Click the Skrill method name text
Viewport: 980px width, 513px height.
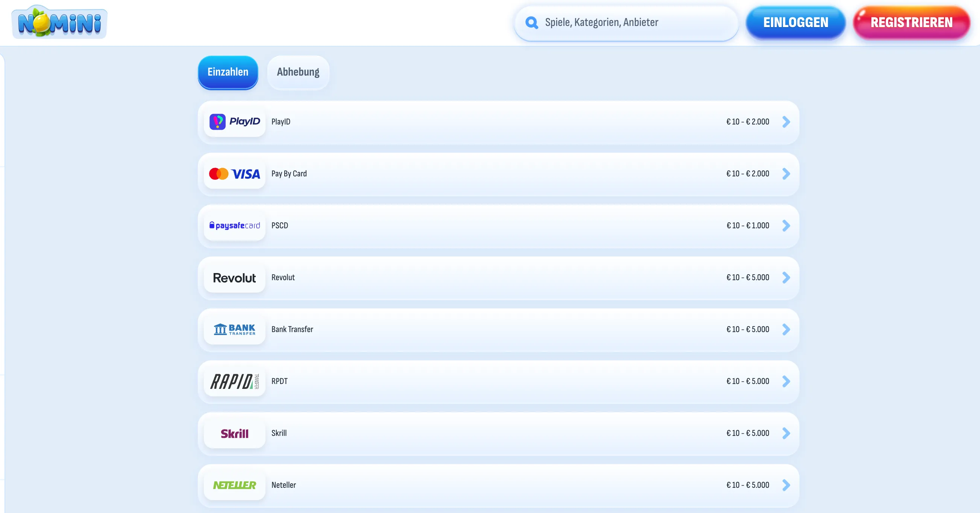(x=279, y=433)
